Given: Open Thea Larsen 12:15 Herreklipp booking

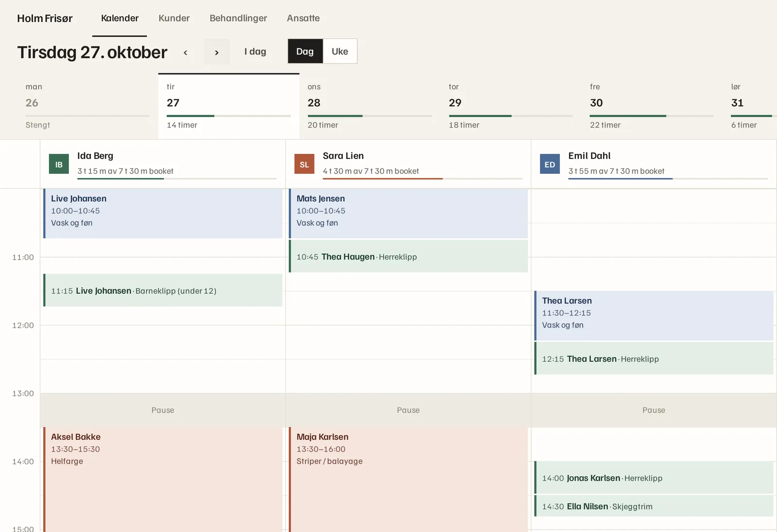Looking at the screenshot, I should [x=654, y=358].
